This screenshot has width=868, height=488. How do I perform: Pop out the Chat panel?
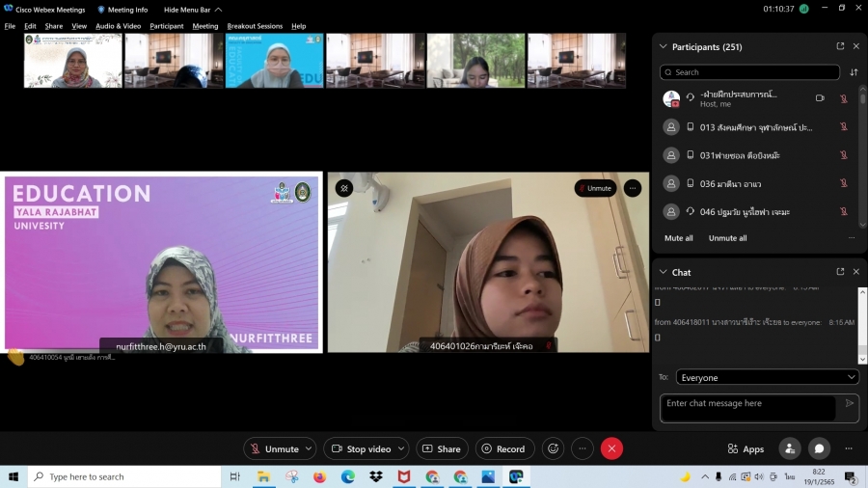[840, 272]
